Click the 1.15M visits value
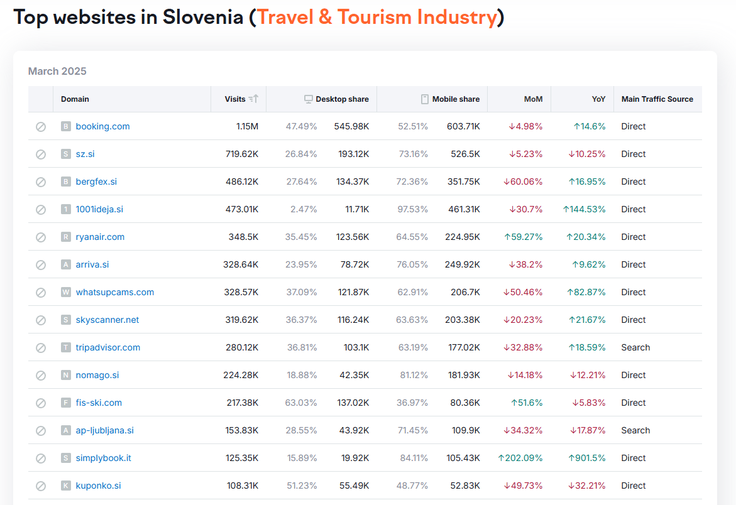Screen dimensions: 736x505 click(247, 126)
